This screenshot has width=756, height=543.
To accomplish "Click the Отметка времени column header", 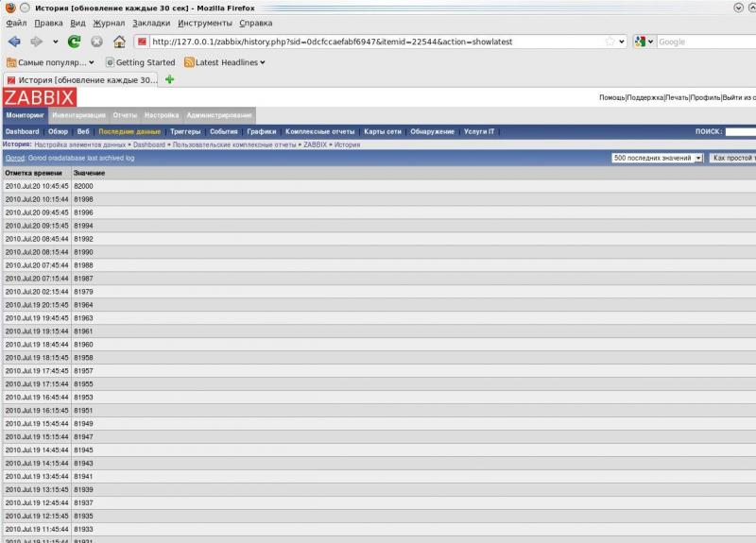I will [x=34, y=173].
